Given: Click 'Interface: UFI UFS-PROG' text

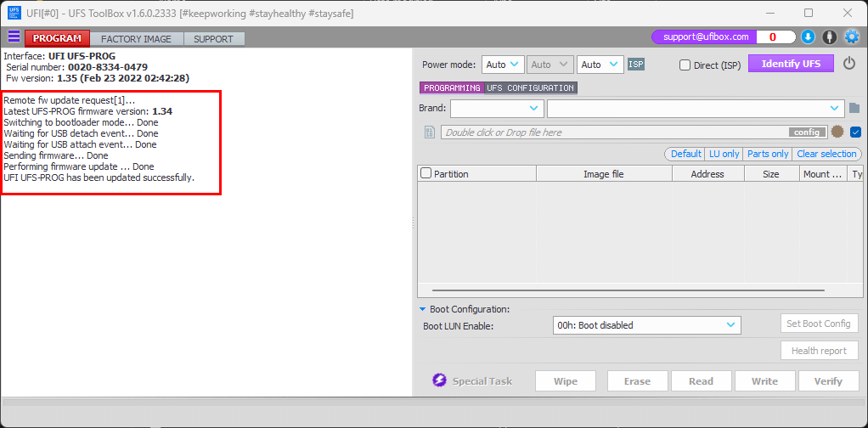Looking at the screenshot, I should 59,56.
